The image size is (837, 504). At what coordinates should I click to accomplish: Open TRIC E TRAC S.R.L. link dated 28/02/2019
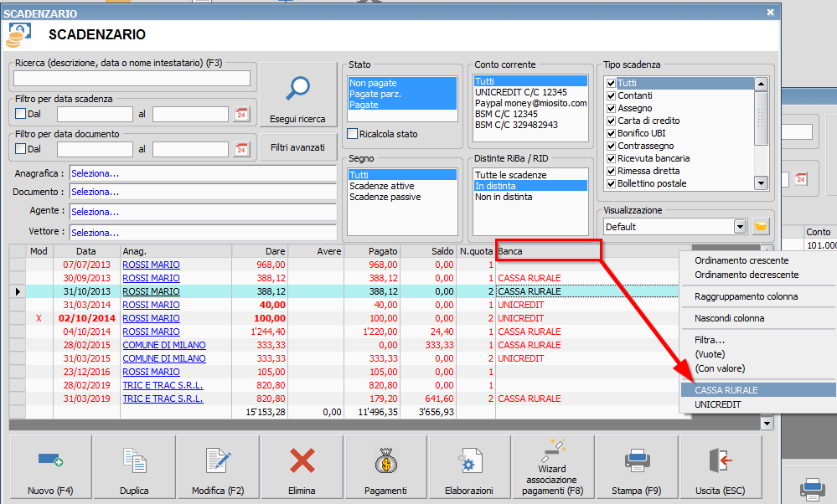163,385
